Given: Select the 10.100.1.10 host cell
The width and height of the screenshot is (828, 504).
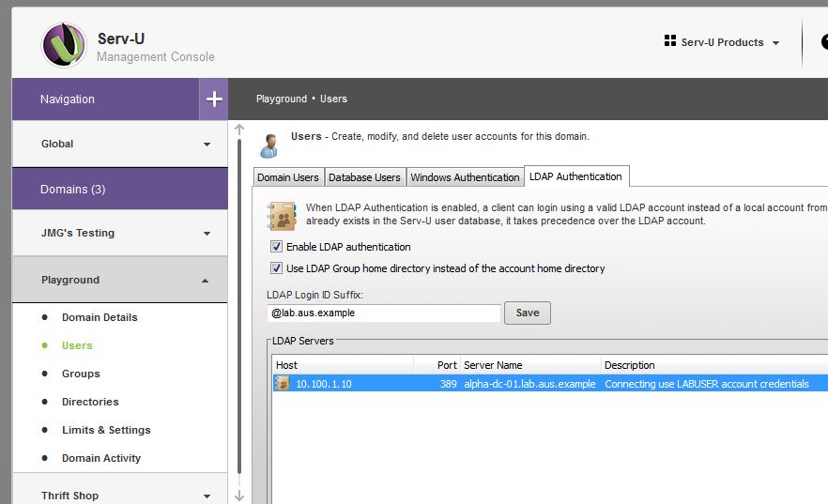Looking at the screenshot, I should (x=324, y=384).
